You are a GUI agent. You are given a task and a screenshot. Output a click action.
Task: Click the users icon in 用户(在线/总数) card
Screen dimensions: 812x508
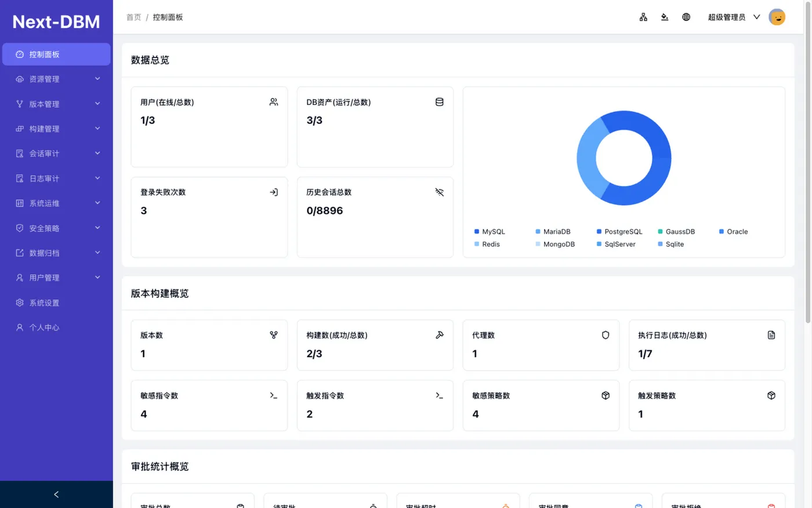(x=274, y=102)
